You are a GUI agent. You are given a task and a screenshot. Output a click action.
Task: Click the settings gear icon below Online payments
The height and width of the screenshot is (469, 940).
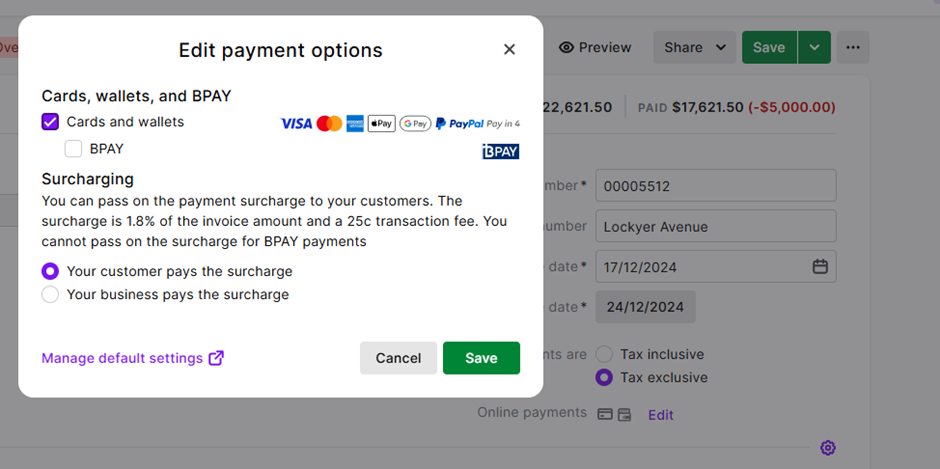[x=827, y=447]
